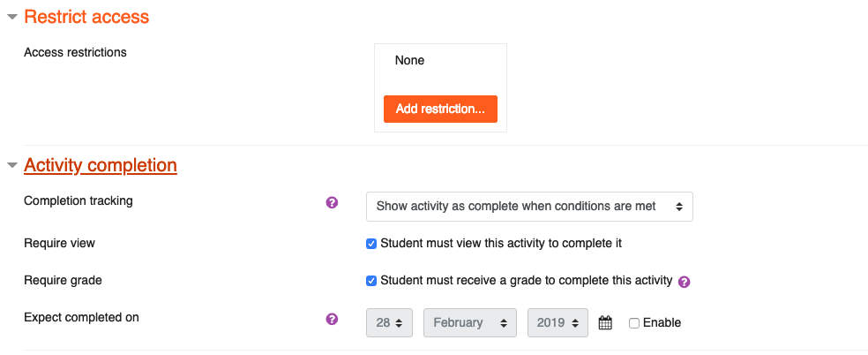Click the Expect completed on label text
Viewport: 868px width, 355px height.
coord(81,317)
